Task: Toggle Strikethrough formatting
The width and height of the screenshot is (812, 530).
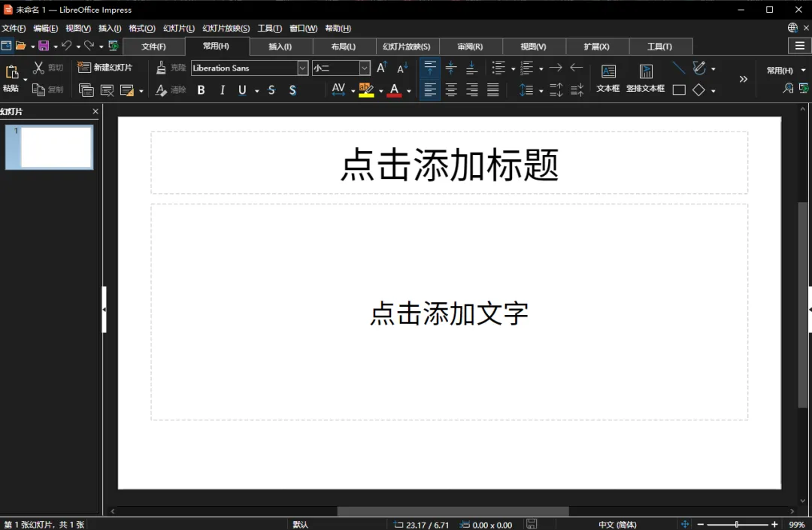Action: coord(271,90)
